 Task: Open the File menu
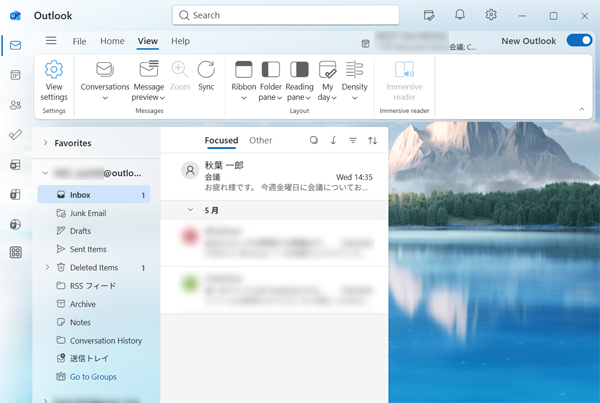click(x=79, y=41)
